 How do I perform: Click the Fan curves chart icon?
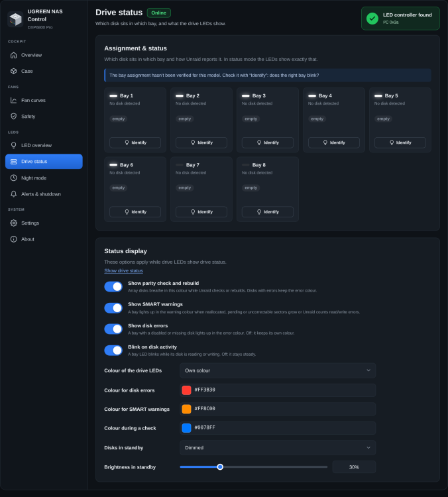pos(14,100)
